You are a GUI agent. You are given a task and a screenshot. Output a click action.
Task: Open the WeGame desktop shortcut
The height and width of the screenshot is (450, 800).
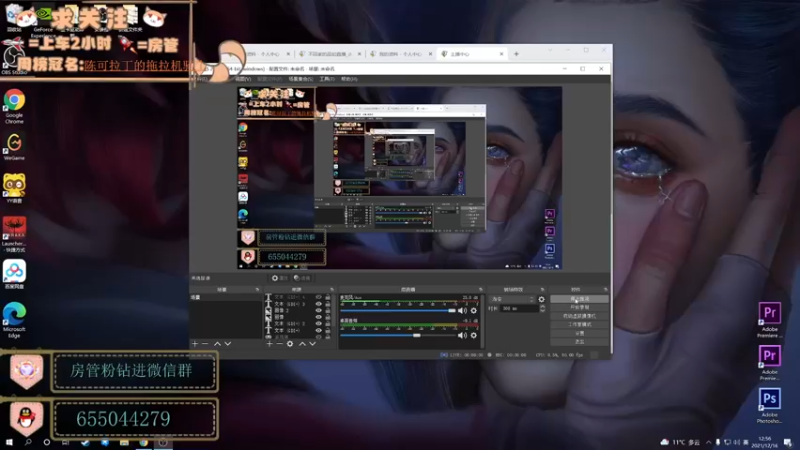coord(14,147)
